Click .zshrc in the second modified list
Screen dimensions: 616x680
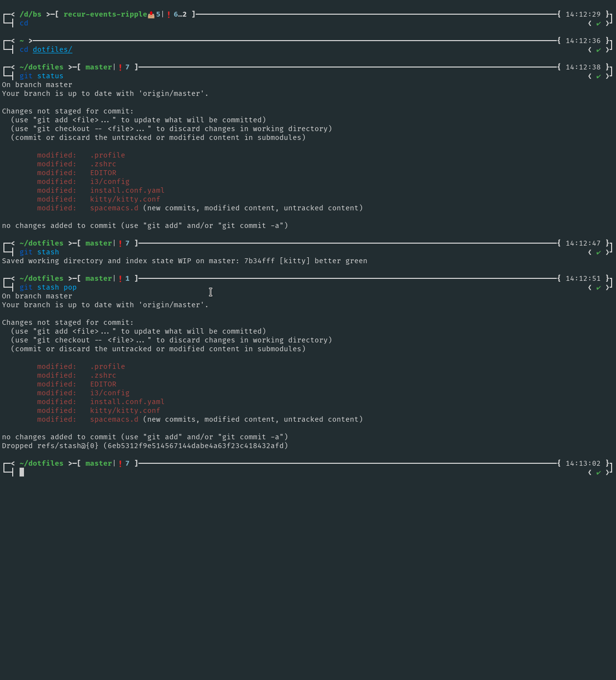click(x=103, y=375)
